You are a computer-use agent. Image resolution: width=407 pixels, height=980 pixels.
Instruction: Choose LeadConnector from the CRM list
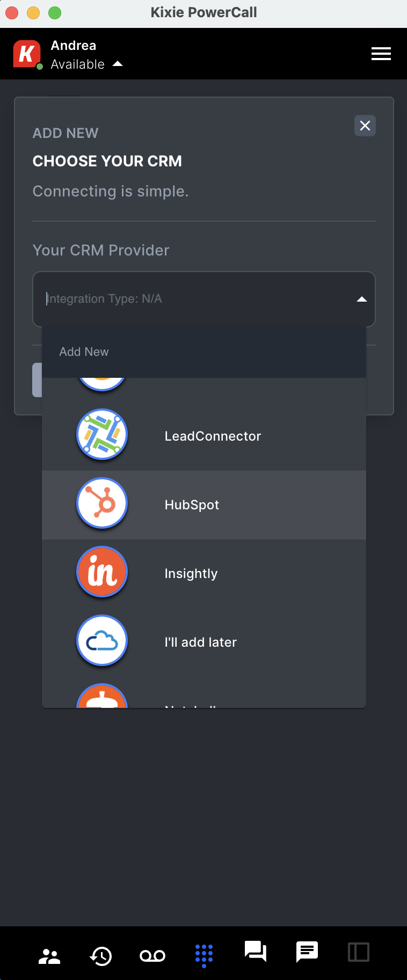[x=204, y=436]
